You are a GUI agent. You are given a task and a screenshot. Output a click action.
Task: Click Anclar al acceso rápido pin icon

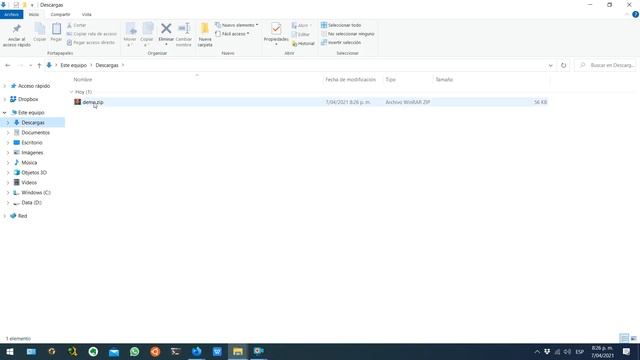pyautogui.click(x=16, y=29)
